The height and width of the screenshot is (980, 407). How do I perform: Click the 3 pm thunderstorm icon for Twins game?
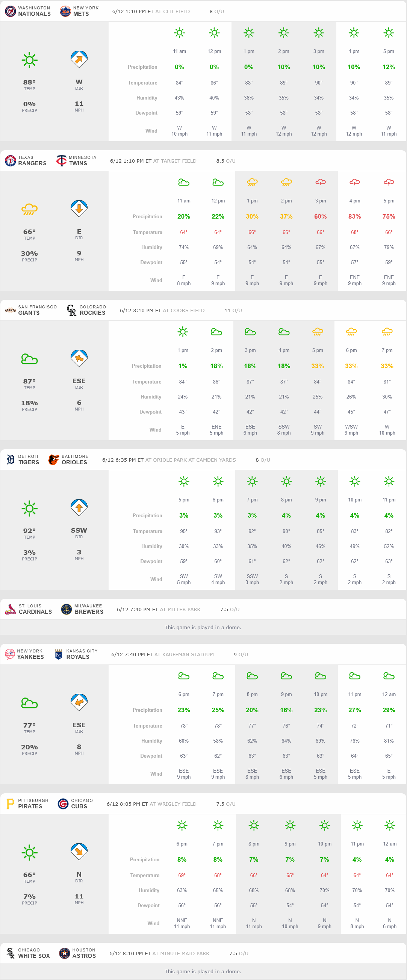pos(320,182)
